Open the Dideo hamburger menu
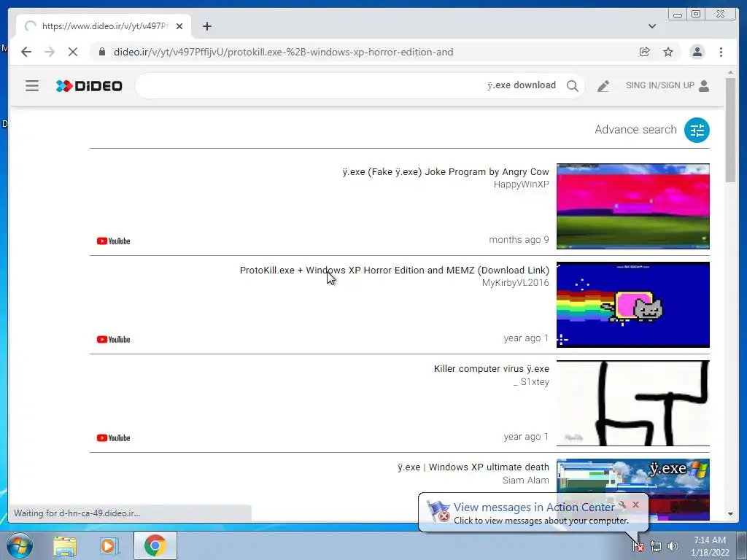 32,86
